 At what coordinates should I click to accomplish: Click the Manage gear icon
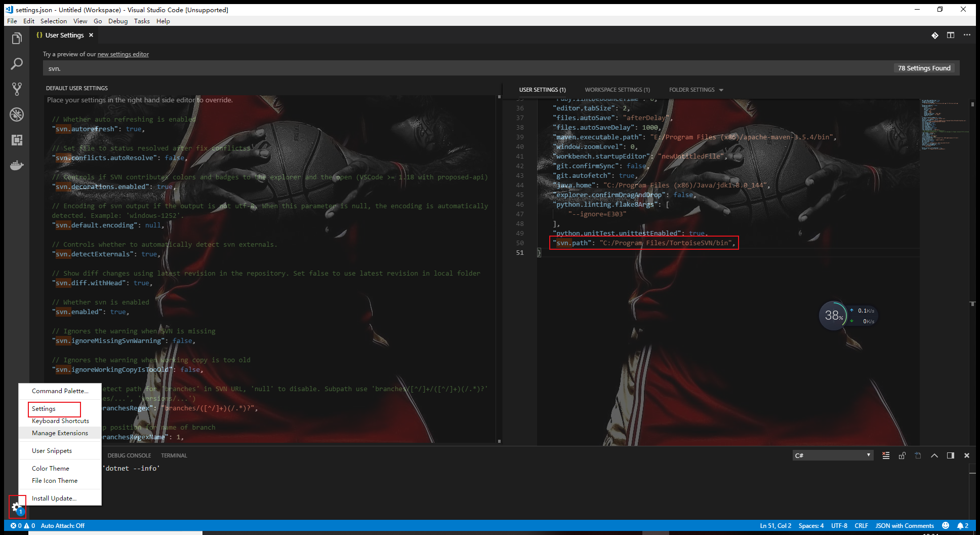point(17,507)
